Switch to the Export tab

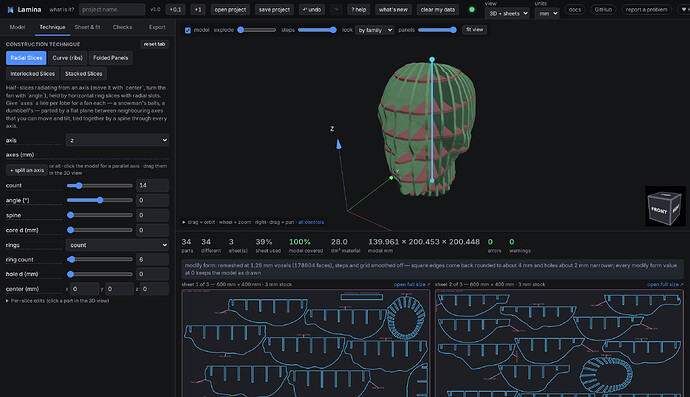157,27
